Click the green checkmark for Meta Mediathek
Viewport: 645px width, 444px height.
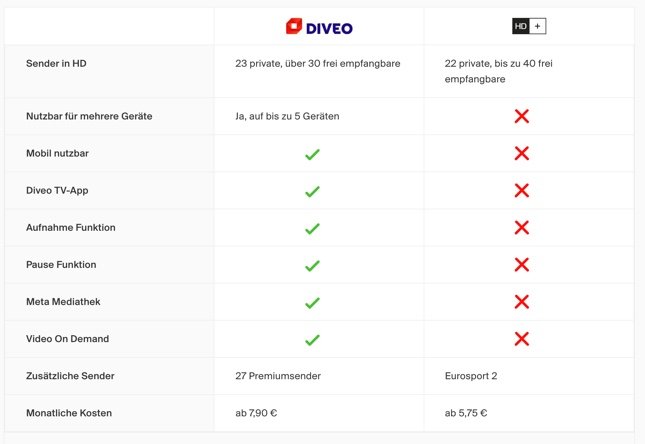tap(312, 302)
